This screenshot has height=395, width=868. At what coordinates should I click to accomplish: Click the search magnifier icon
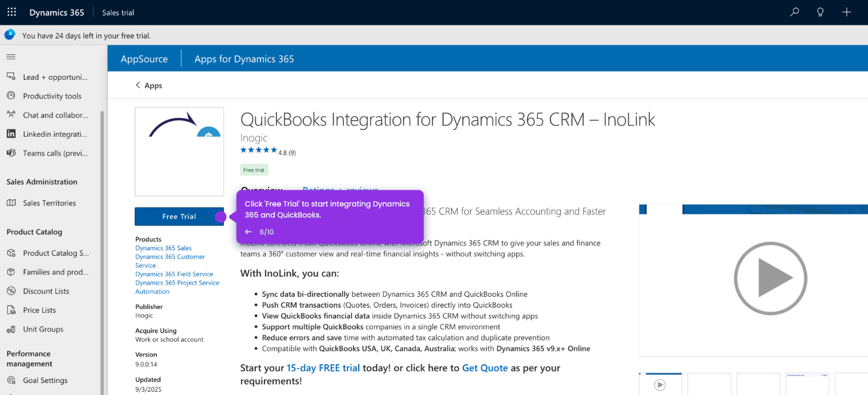[x=794, y=12]
